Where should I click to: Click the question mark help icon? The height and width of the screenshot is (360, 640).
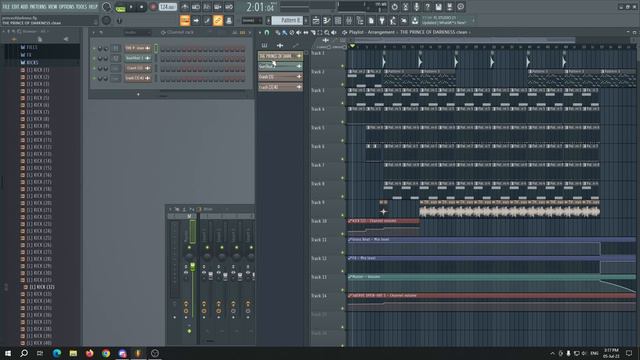pyautogui.click(x=427, y=7)
